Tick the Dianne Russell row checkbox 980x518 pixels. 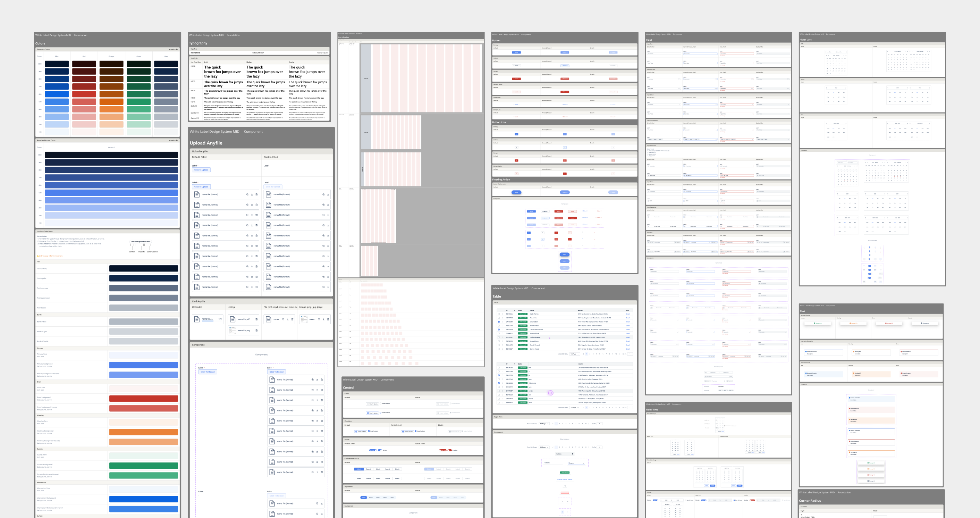(x=499, y=349)
